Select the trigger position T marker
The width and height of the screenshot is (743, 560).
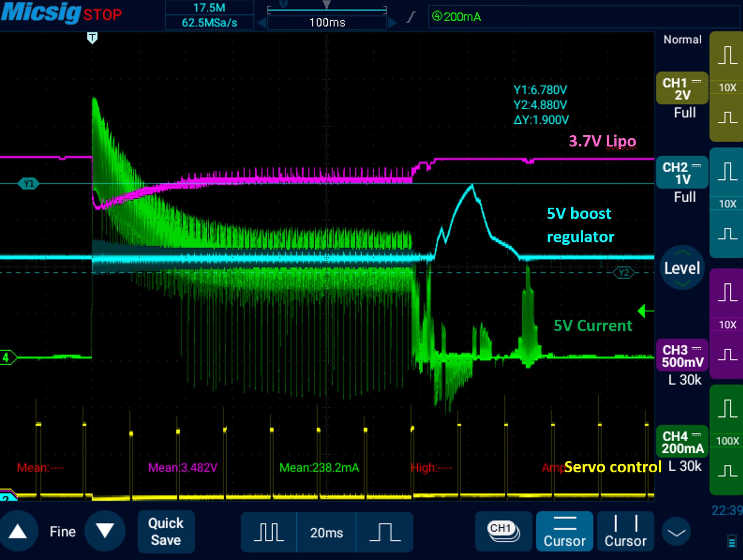(92, 38)
